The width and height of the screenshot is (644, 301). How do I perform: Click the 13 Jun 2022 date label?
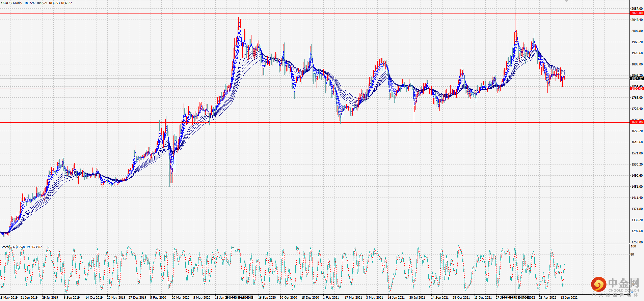569,298
